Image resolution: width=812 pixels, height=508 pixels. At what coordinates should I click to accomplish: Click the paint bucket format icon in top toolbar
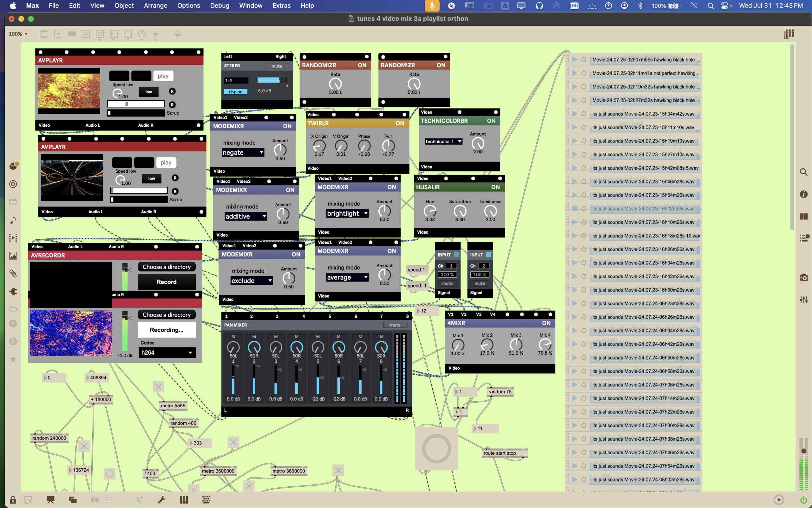[x=178, y=34]
